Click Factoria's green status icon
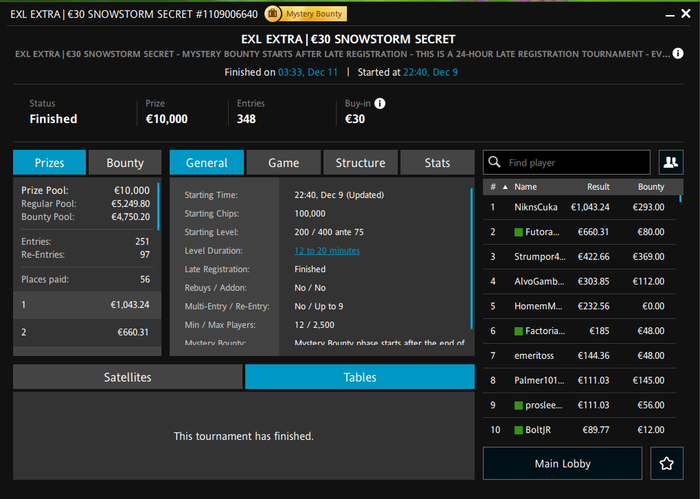Viewport: 700px width, 499px height. (518, 331)
